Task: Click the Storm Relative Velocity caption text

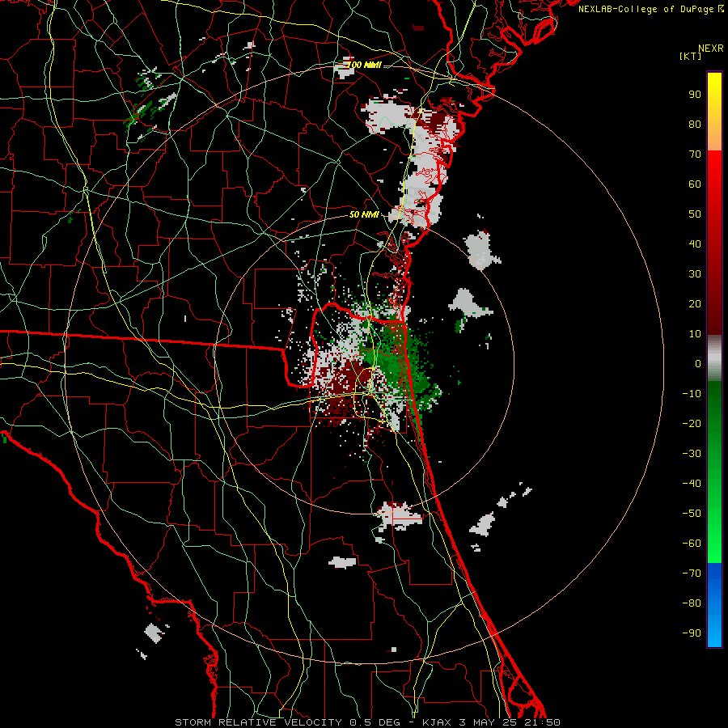Action: point(367,722)
